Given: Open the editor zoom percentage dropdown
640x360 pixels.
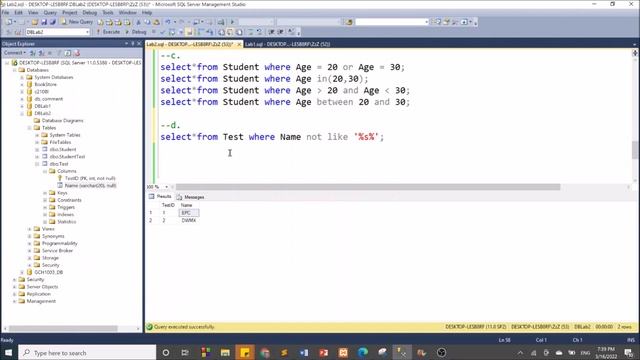Looking at the screenshot, I should (x=167, y=187).
